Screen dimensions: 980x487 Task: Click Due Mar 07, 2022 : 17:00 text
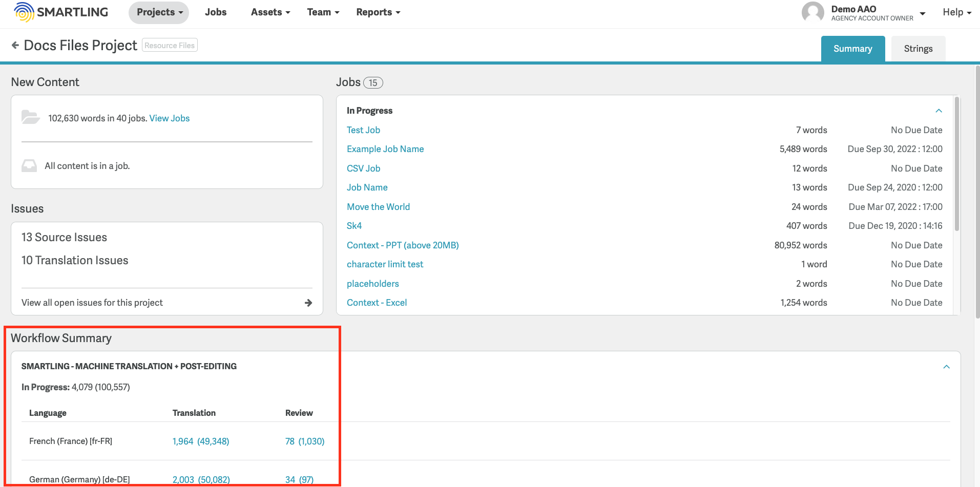click(x=895, y=207)
